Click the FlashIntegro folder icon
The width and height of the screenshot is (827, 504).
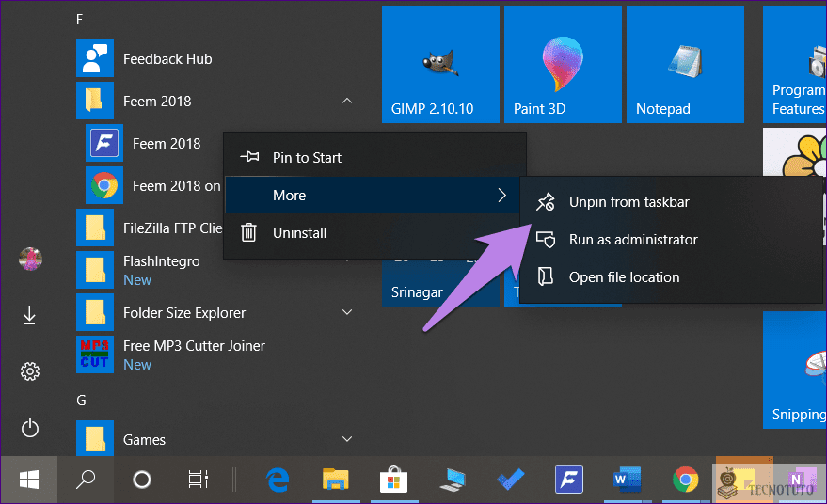pyautogui.click(x=95, y=270)
